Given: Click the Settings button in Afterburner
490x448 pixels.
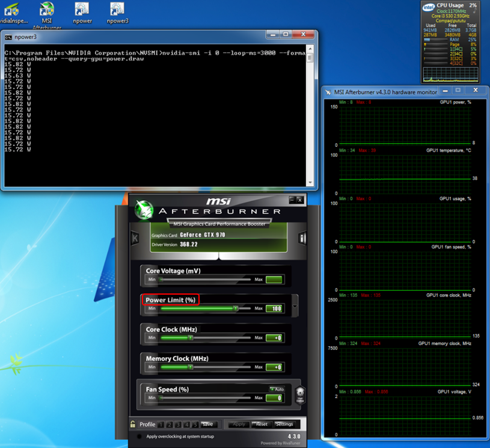Looking at the screenshot, I should click(284, 424).
